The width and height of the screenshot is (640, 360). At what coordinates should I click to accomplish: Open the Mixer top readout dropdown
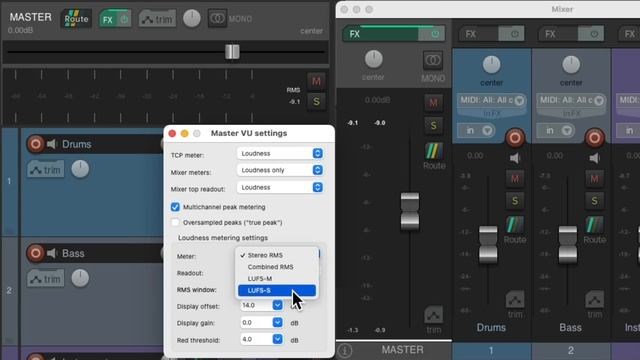pos(280,187)
